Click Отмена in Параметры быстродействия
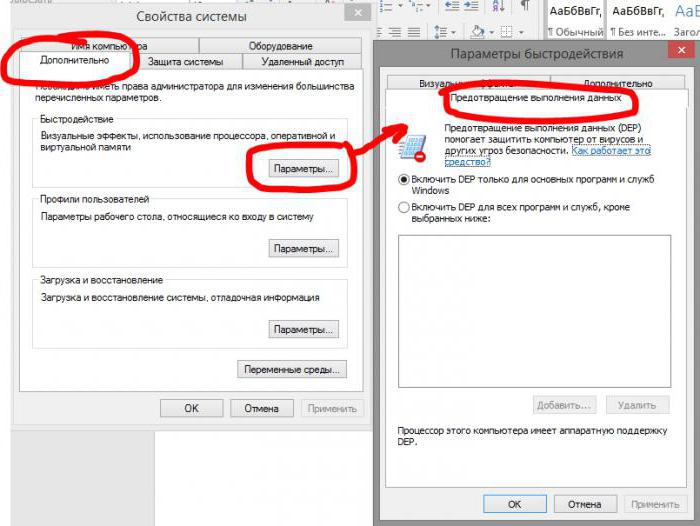Image resolution: width=700 pixels, height=526 pixels. pyautogui.click(x=585, y=504)
